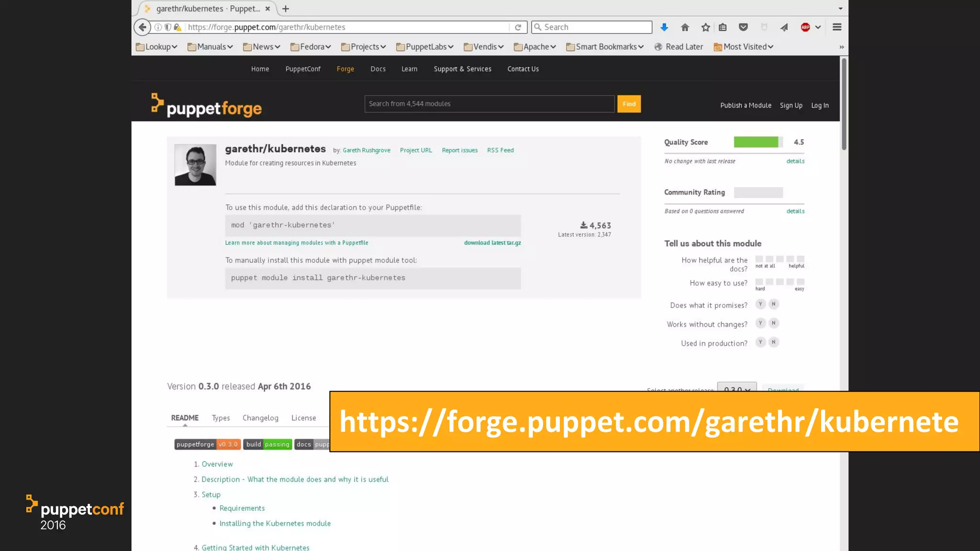Click the paper plane send icon

click(x=784, y=27)
